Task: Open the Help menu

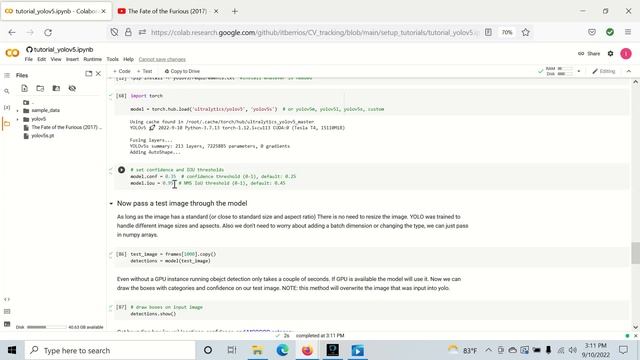Action: [129, 59]
